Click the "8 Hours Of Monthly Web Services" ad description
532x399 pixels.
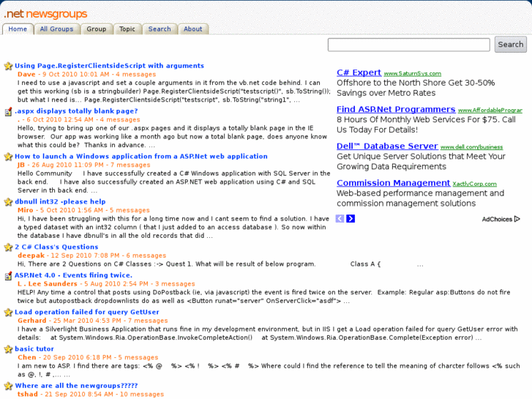pyautogui.click(x=426, y=124)
